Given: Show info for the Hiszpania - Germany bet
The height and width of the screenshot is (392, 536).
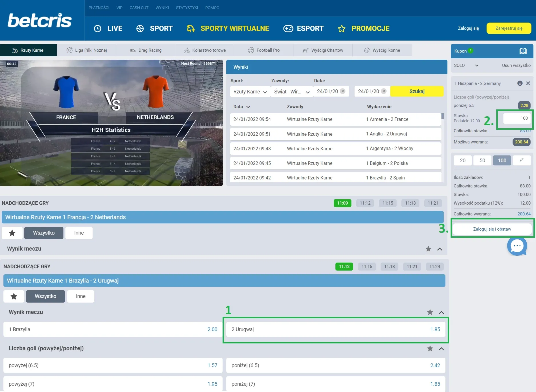Looking at the screenshot, I should pos(520,83).
